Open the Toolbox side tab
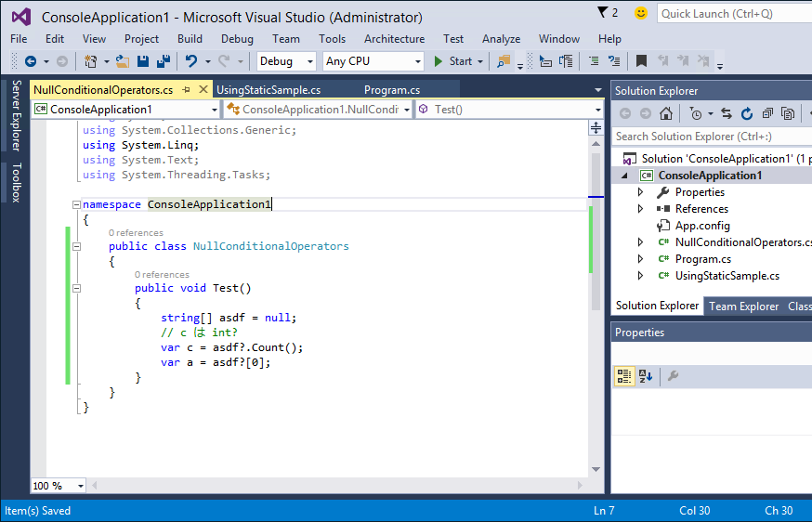The width and height of the screenshot is (812, 522). tap(17, 182)
